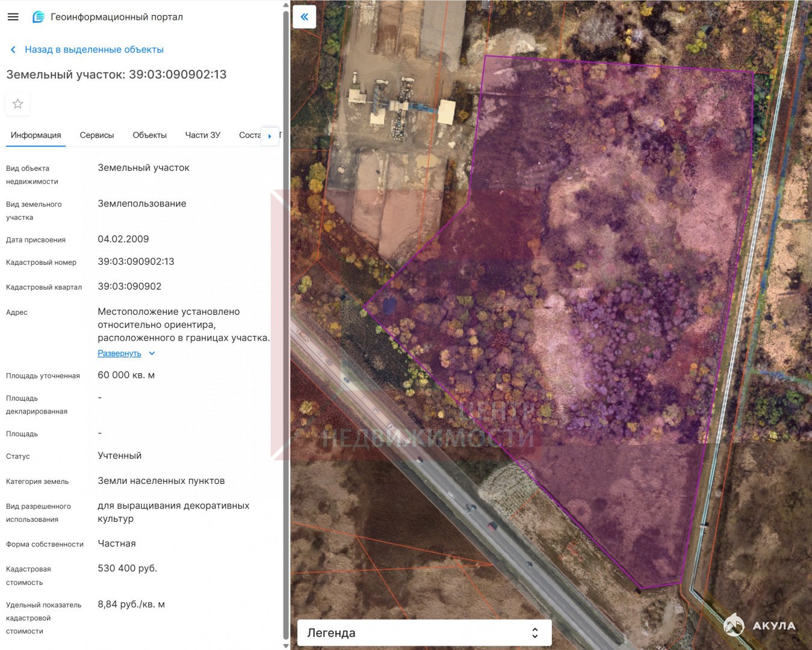Viewport: 812px width, 650px height.
Task: Go back via Назад в выделенные объекты
Action: [x=94, y=50]
